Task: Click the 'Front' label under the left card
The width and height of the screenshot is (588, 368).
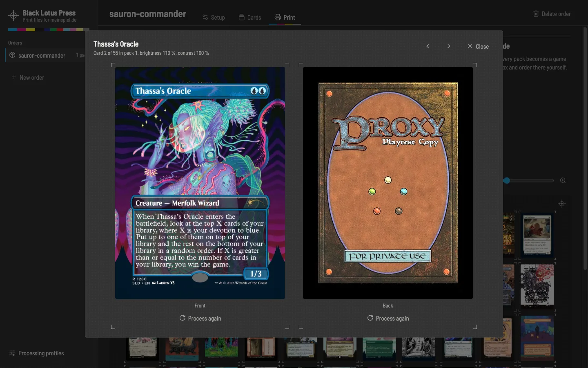Action: point(200,306)
